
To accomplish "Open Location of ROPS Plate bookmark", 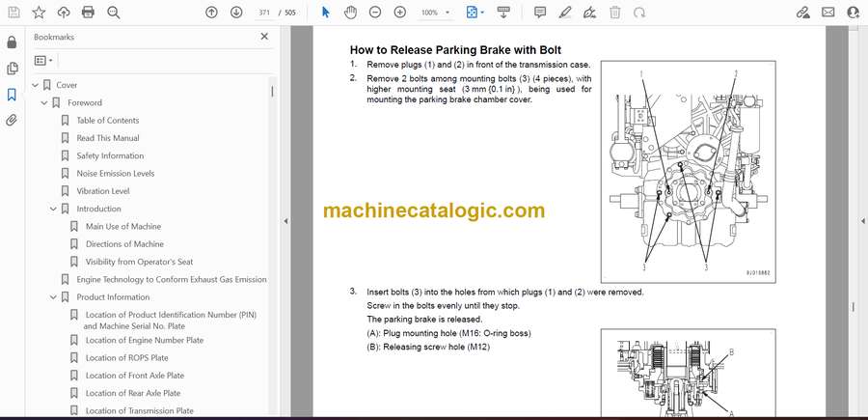I will [126, 358].
